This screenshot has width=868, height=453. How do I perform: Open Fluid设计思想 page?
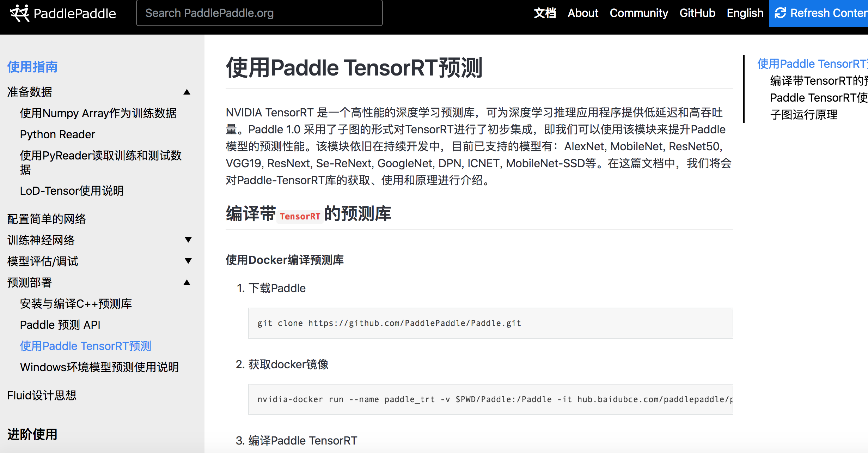click(x=42, y=395)
